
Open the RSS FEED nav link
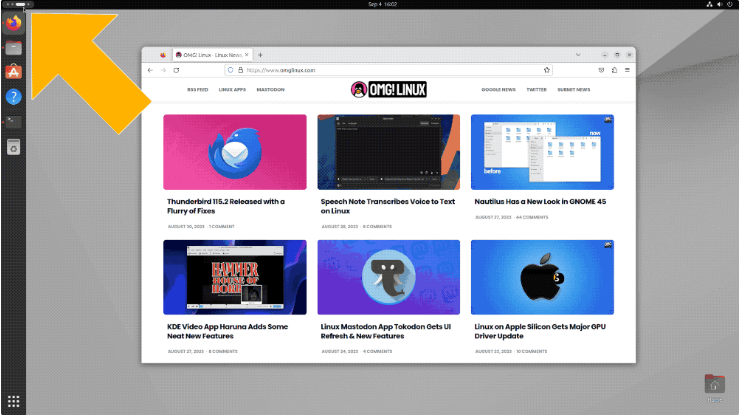(x=197, y=90)
